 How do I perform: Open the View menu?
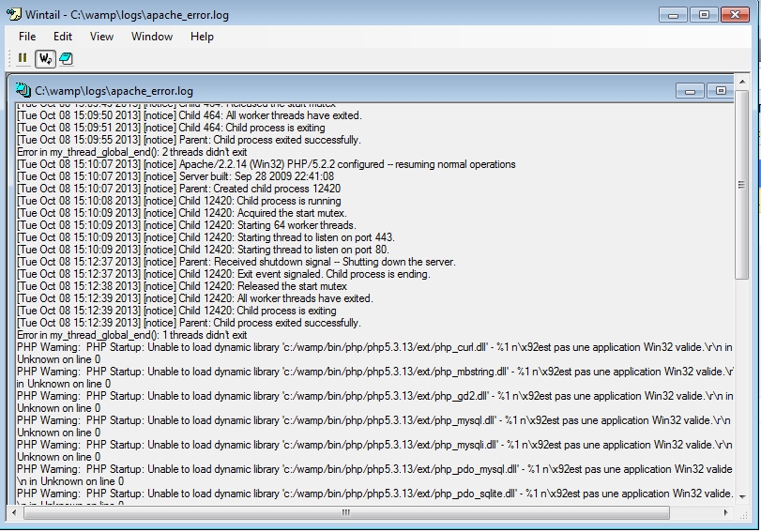(x=101, y=37)
